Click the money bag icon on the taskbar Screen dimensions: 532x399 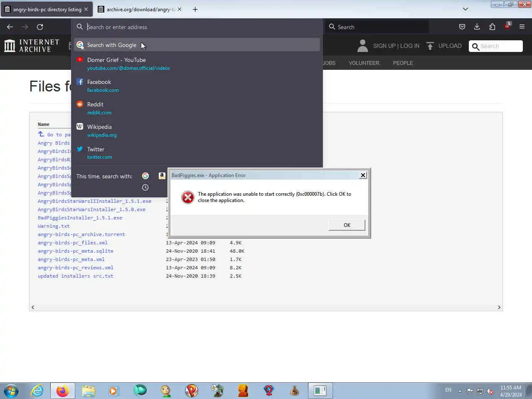[x=294, y=391]
